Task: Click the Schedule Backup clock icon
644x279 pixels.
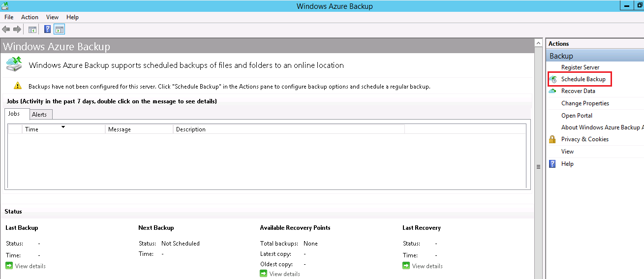Action: [552, 79]
